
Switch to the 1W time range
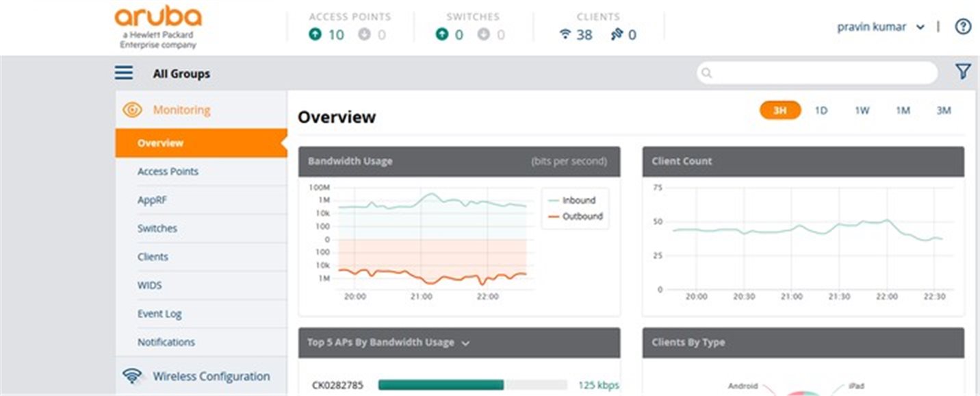point(862,110)
